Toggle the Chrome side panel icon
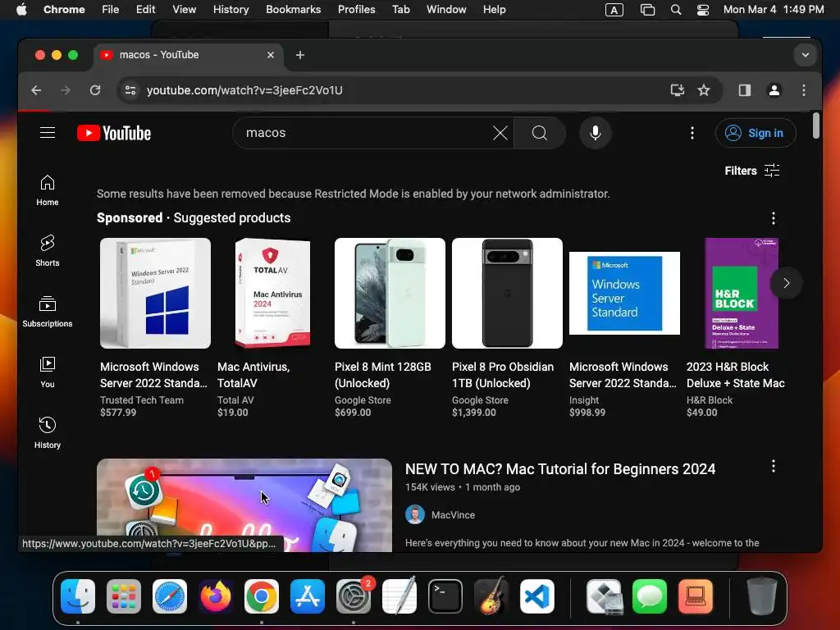 [x=745, y=90]
